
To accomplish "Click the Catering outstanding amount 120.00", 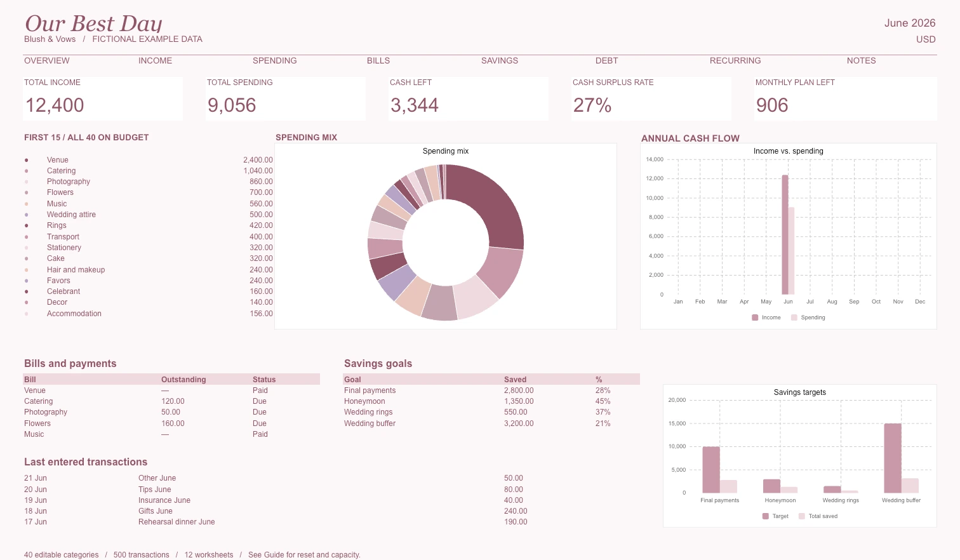I will tap(173, 401).
